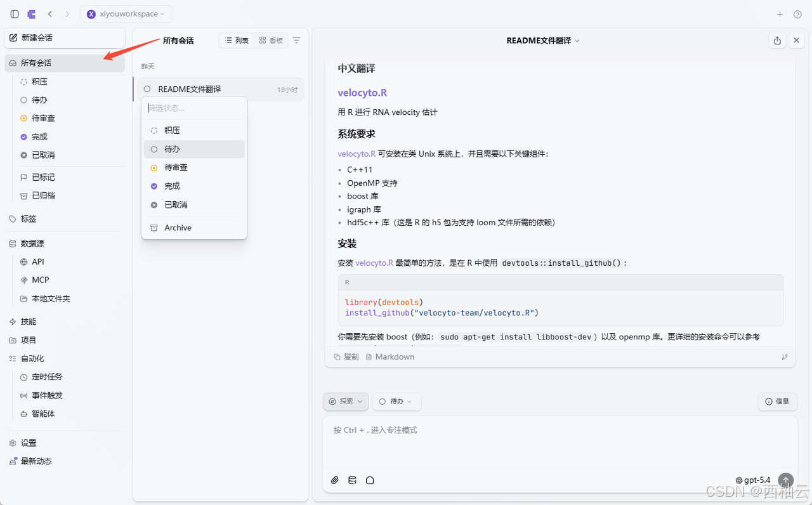This screenshot has width=812, height=505.
Task: Select 所有会话 in the sidebar
Action: (x=65, y=63)
